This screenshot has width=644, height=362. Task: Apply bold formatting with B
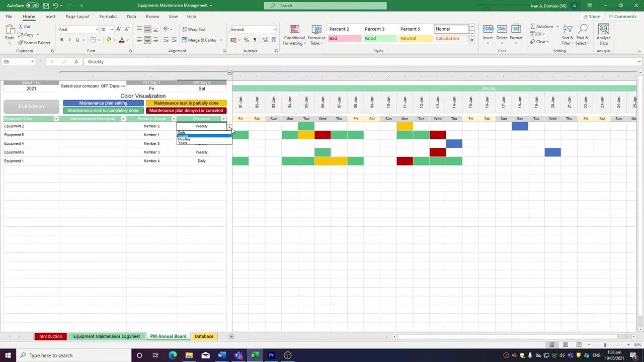click(x=62, y=40)
